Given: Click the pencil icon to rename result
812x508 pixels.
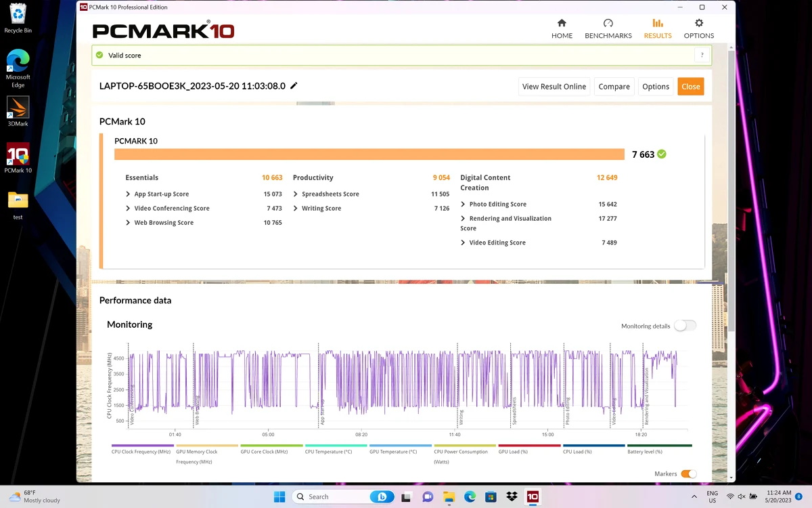Looking at the screenshot, I should [294, 86].
